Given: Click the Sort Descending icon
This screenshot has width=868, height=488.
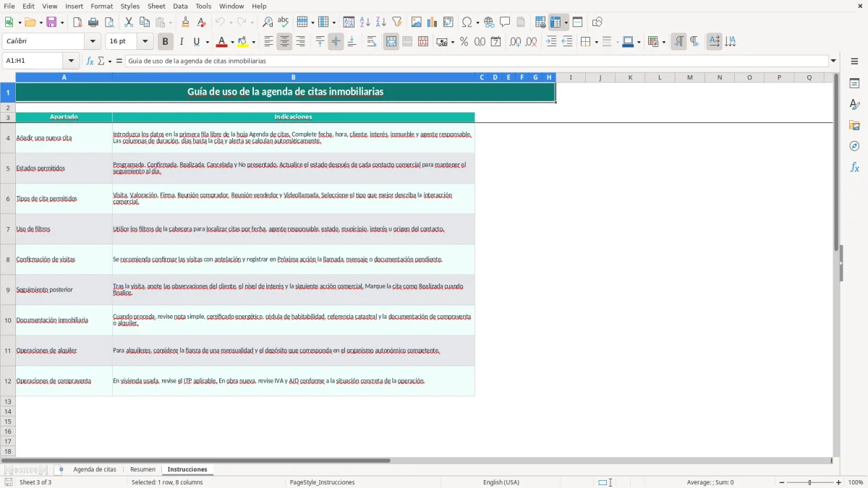Looking at the screenshot, I should tap(380, 22).
